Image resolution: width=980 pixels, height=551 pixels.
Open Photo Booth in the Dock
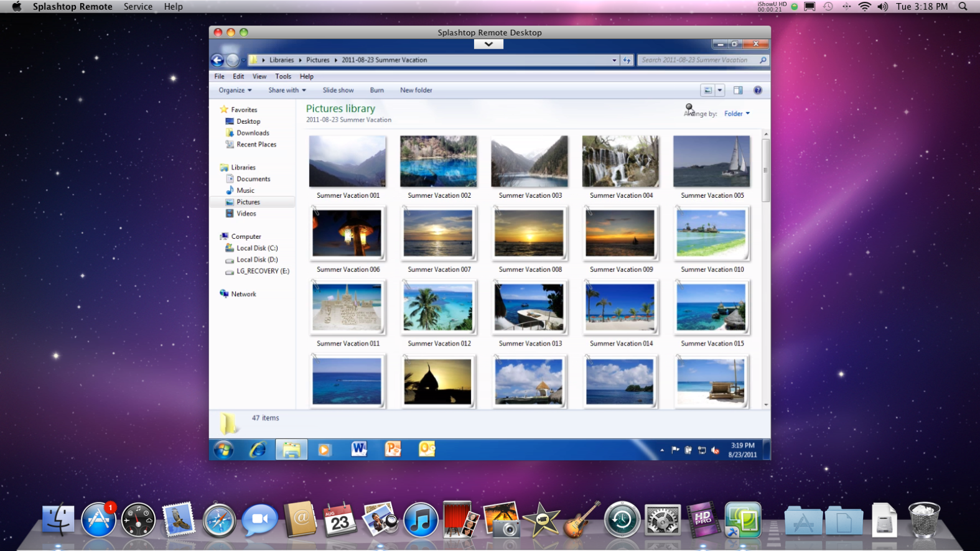click(461, 520)
